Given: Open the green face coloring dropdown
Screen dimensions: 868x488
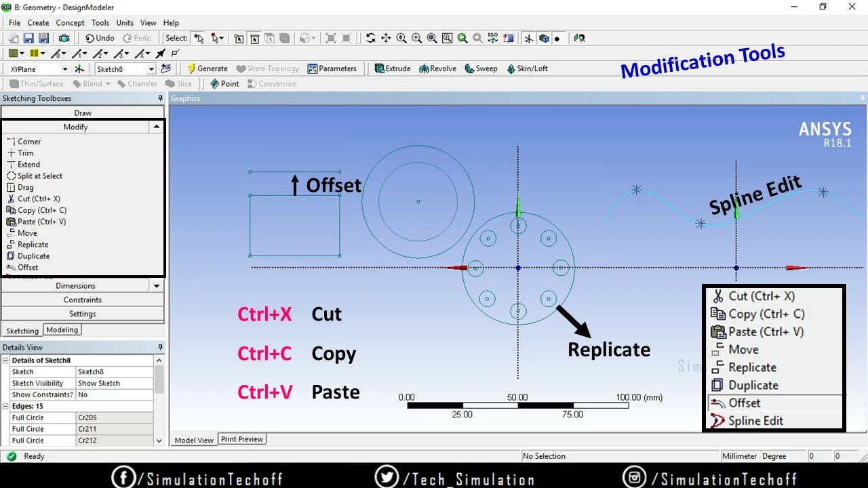Looking at the screenshot, I should 22,53.
